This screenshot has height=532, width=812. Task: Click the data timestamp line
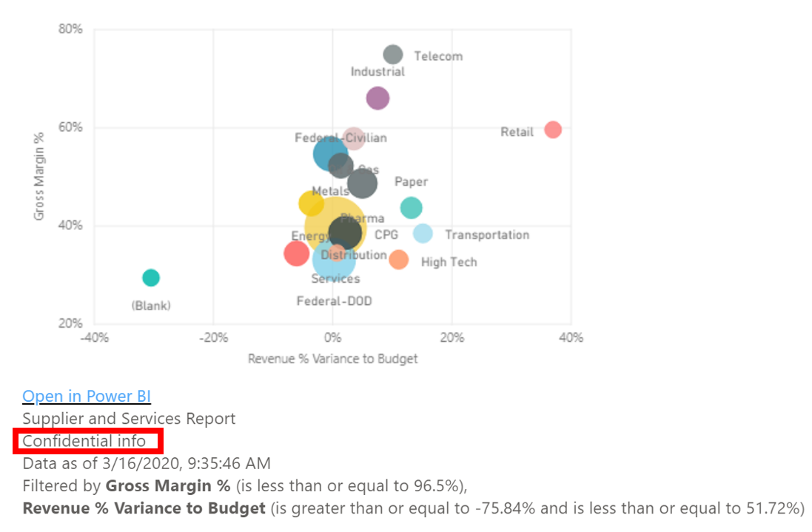[x=147, y=464]
